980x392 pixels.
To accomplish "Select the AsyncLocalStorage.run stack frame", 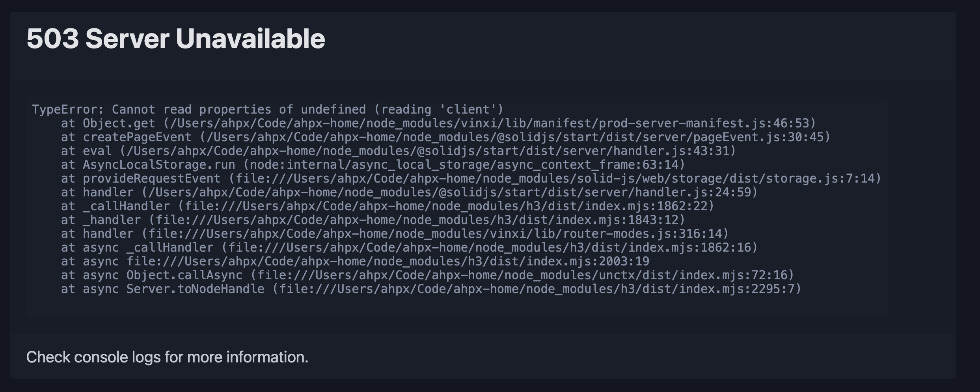I will [x=159, y=165].
